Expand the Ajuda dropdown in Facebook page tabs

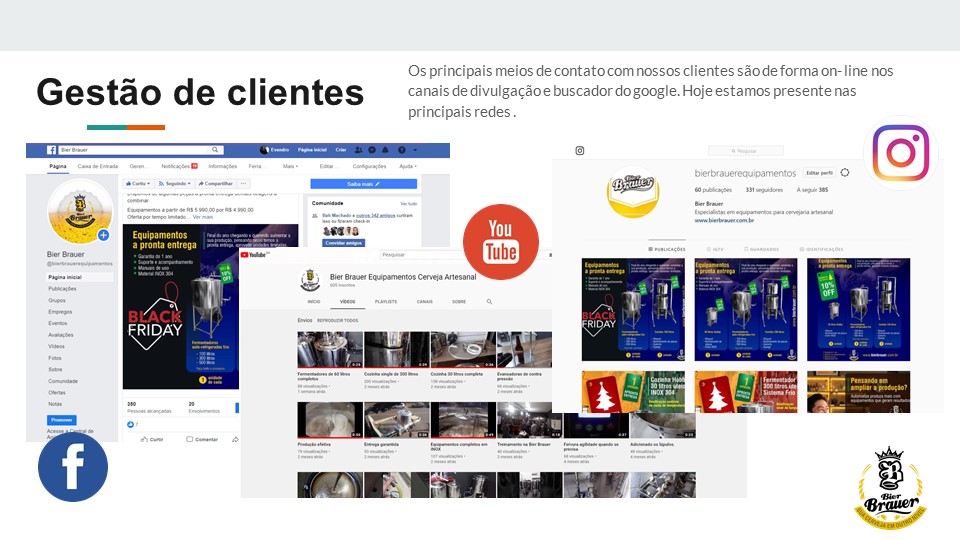(408, 166)
